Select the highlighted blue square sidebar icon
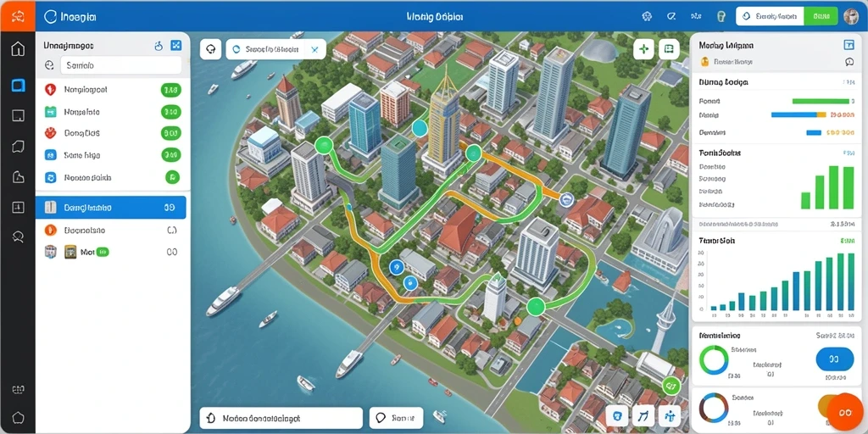The height and width of the screenshot is (434, 868). [18, 86]
